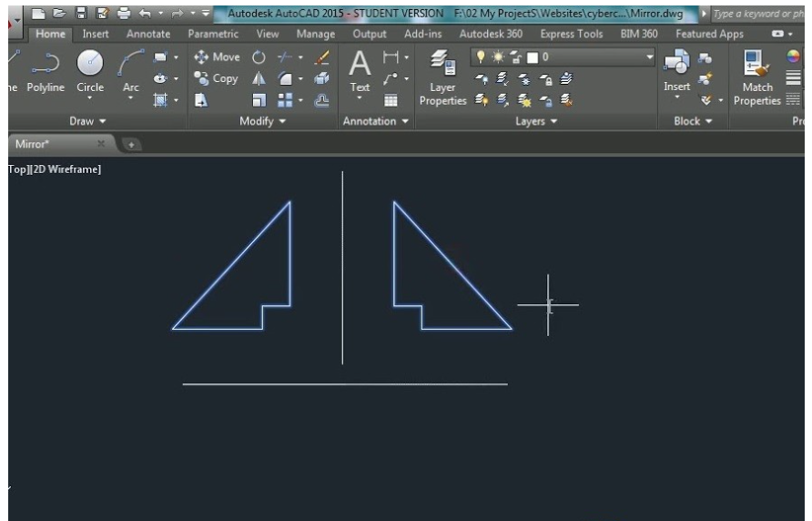812x521 pixels.
Task: Click the Erase tool icon
Action: (320, 58)
